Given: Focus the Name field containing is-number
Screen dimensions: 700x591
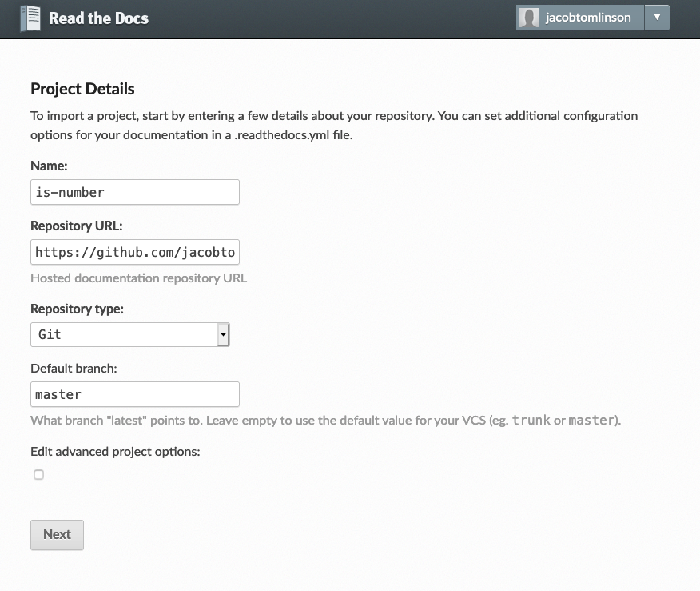Looking at the screenshot, I should tap(134, 192).
